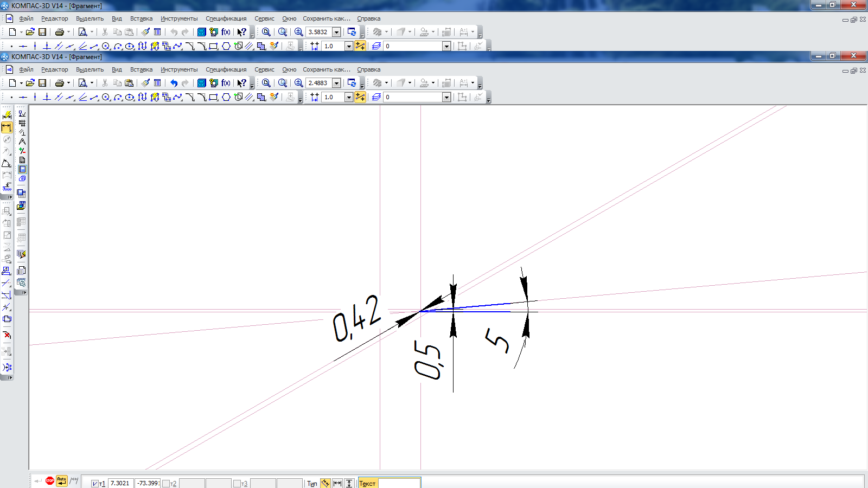Image resolution: width=868 pixels, height=488 pixels.
Task: Select the highlighted linear dimension tool
Action: (x=7, y=127)
